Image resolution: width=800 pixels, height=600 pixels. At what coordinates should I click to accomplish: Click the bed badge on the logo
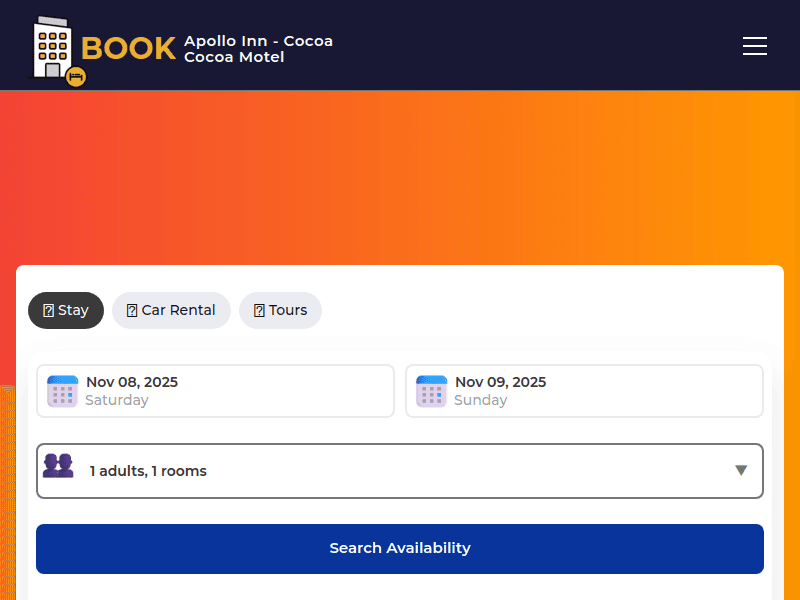pyautogui.click(x=76, y=77)
